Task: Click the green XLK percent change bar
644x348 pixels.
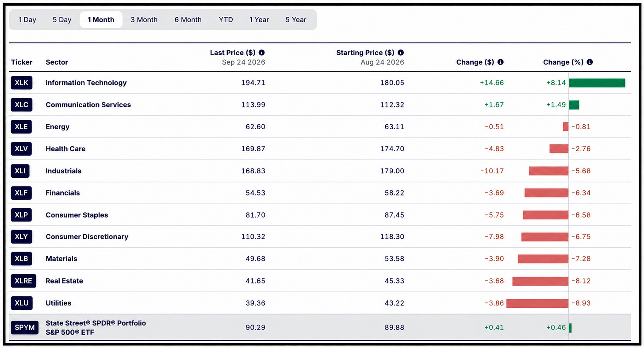Action: [597, 83]
